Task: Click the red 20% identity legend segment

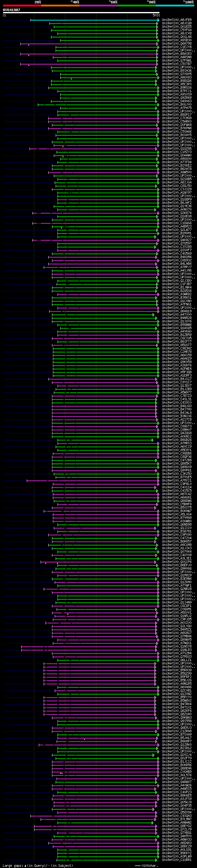Action: (x=22, y=6)
